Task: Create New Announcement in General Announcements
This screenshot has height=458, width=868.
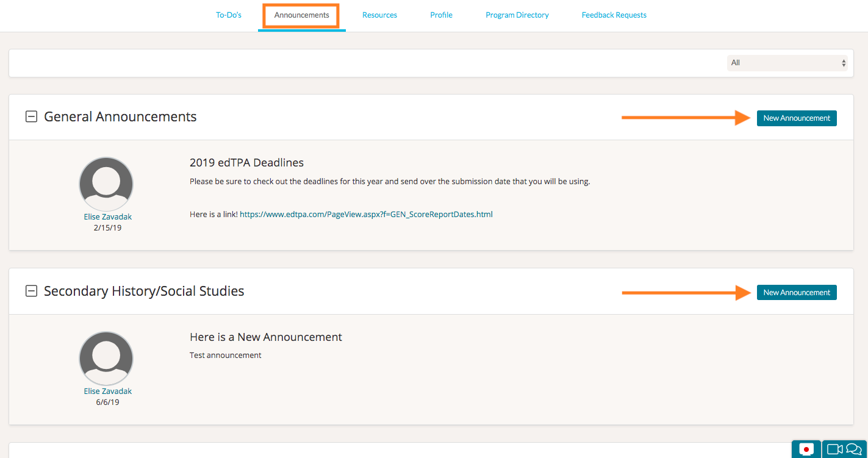Action: [x=797, y=118]
